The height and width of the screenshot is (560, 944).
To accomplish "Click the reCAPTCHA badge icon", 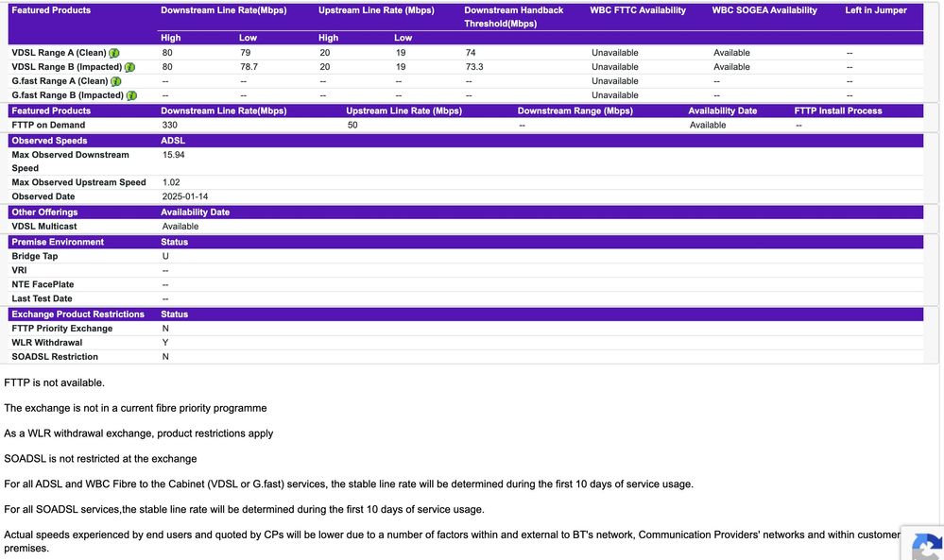I will (x=926, y=546).
